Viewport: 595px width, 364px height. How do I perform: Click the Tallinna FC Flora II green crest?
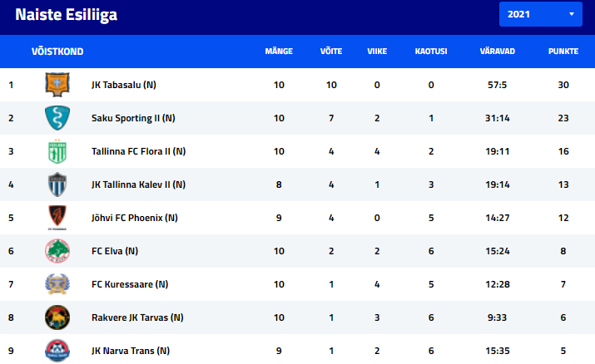click(x=57, y=151)
